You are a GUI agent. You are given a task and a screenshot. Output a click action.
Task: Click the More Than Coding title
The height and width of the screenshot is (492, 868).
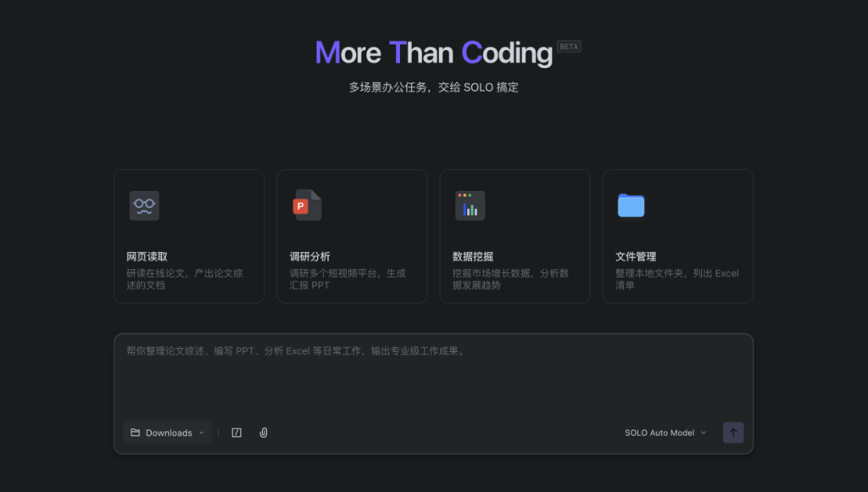(434, 53)
